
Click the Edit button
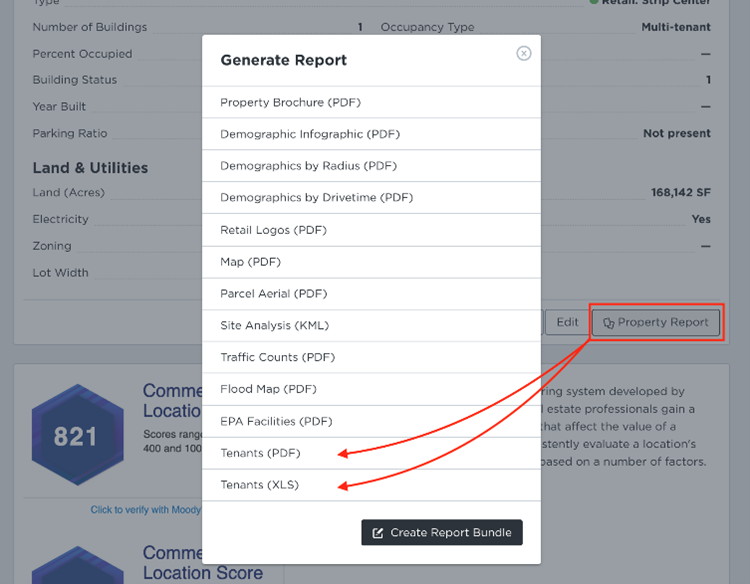click(567, 322)
